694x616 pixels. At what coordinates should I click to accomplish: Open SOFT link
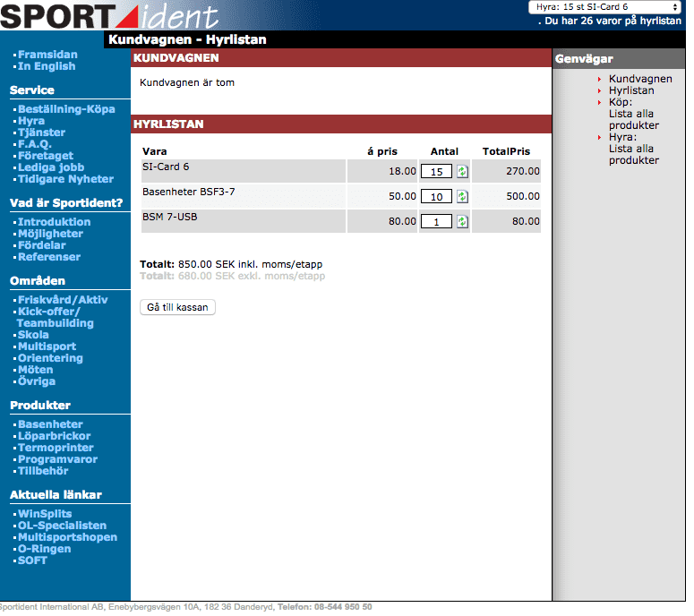pos(32,560)
